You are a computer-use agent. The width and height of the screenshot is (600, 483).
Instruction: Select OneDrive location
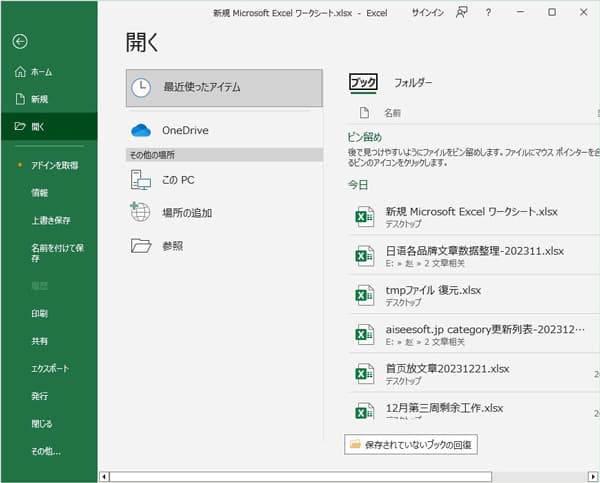point(224,130)
